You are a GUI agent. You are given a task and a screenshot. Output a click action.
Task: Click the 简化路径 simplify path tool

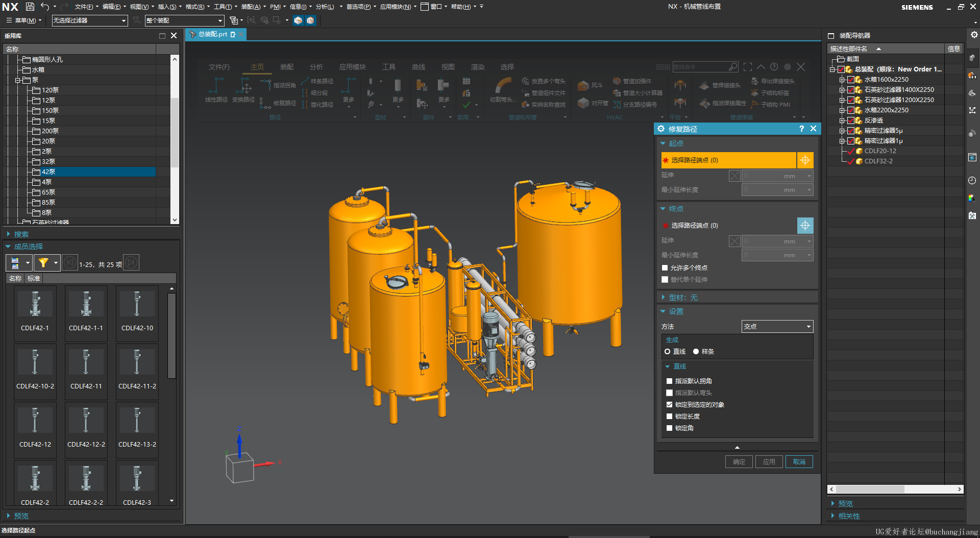[x=317, y=105]
